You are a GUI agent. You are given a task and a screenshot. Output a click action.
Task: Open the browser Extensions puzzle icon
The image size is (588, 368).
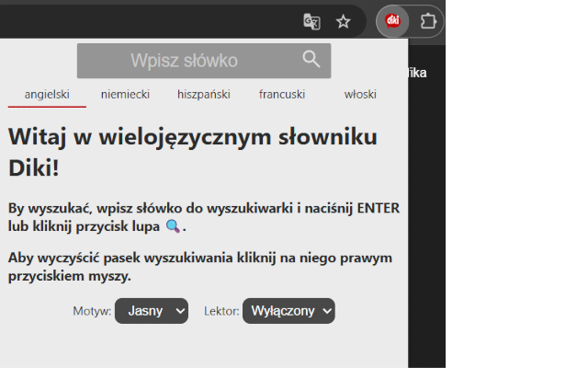click(427, 21)
